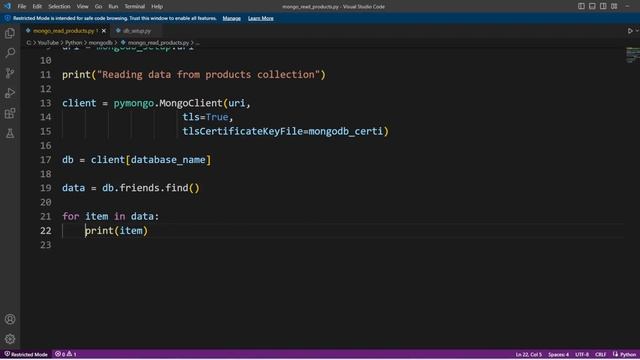Toggle the bottom panel layout icon

point(592,6)
